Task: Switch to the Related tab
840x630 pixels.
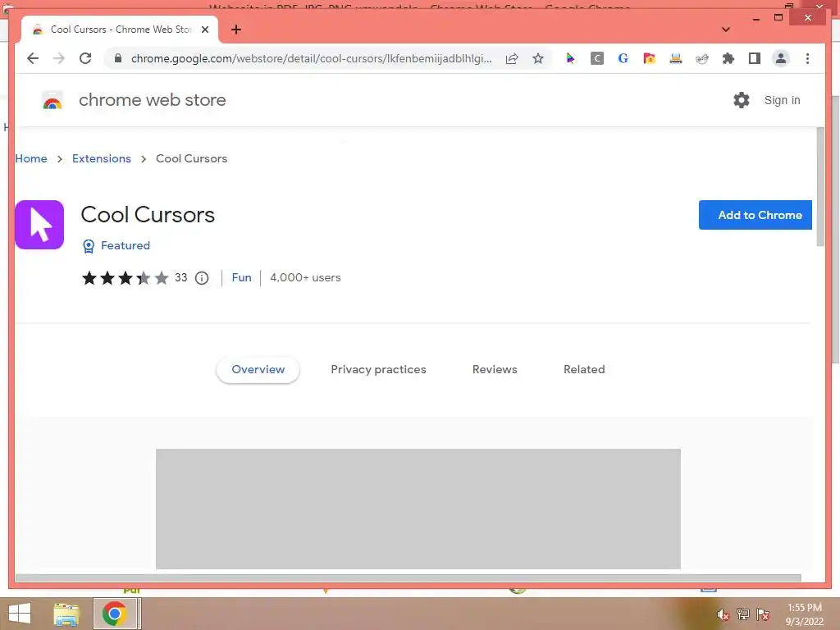Action: (584, 370)
